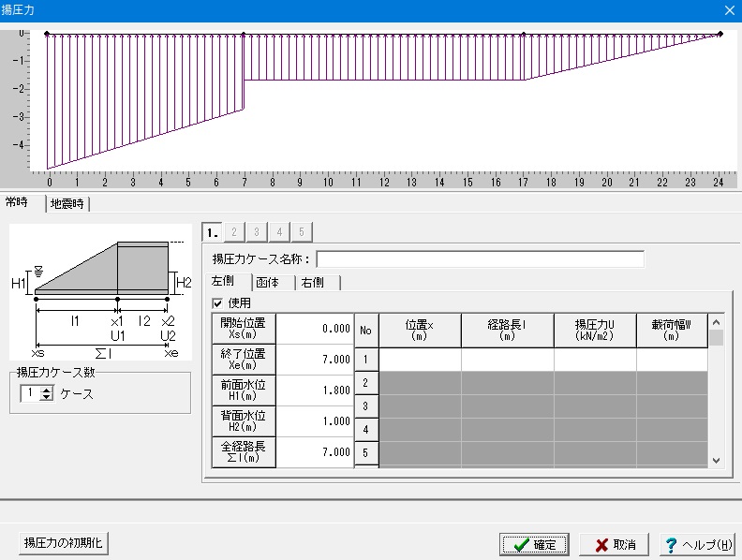Image resolution: width=742 pixels, height=560 pixels.
Task: Click the 開始位置 Xs(m) label cell
Action: click(244, 329)
